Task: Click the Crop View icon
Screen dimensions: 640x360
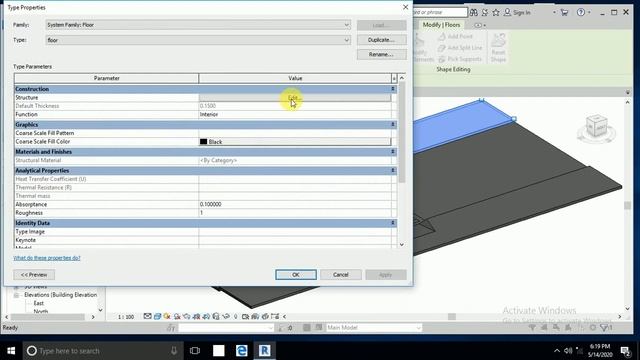Action: click(196, 316)
